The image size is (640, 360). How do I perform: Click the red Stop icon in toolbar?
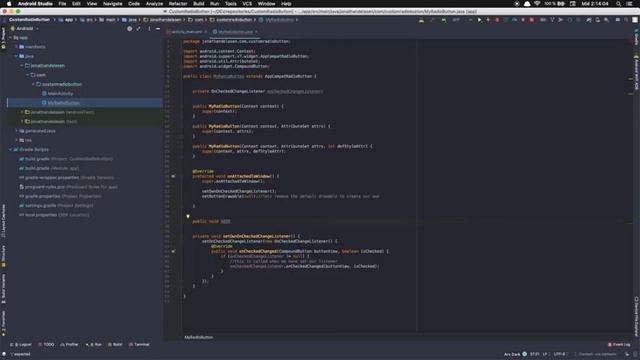click(x=532, y=20)
